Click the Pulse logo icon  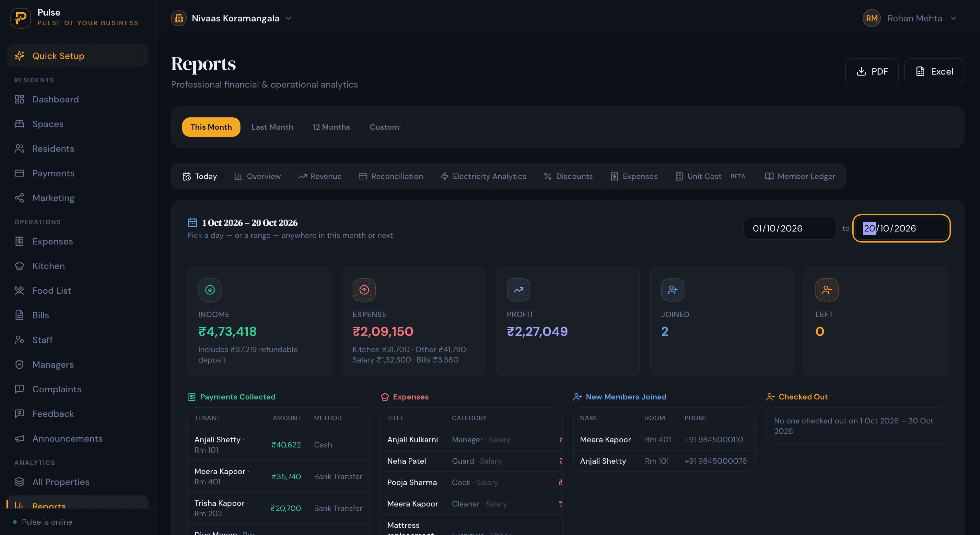20,18
